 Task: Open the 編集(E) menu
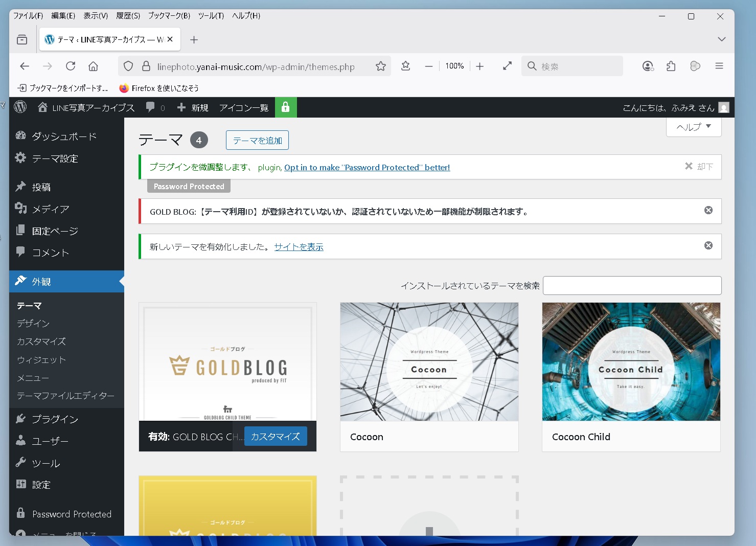coord(63,16)
